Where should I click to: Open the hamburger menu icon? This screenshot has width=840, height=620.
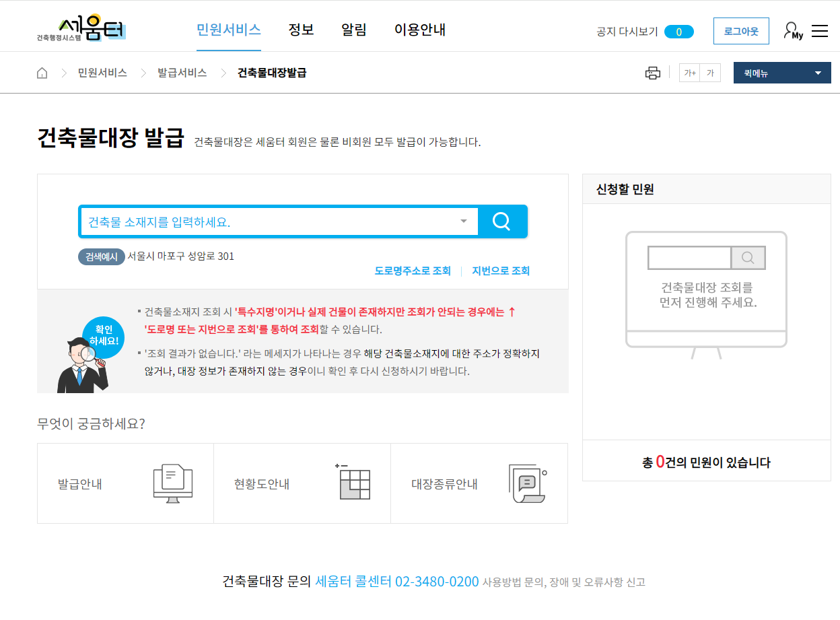(820, 31)
